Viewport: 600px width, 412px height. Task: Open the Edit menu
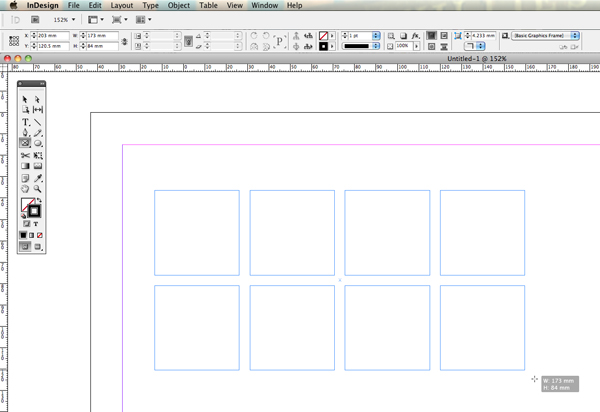[95, 5]
